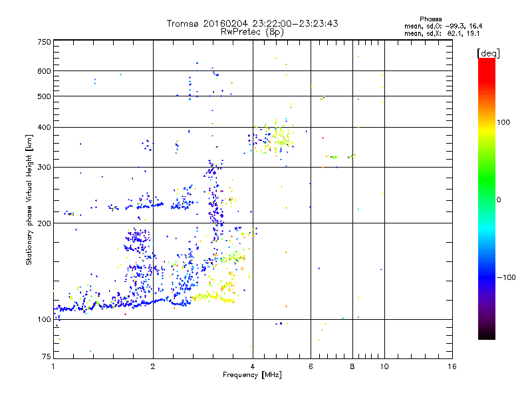Click the 'Phases' heading text
Image resolution: width=532 pixels, height=399 pixels.
pyautogui.click(x=430, y=19)
